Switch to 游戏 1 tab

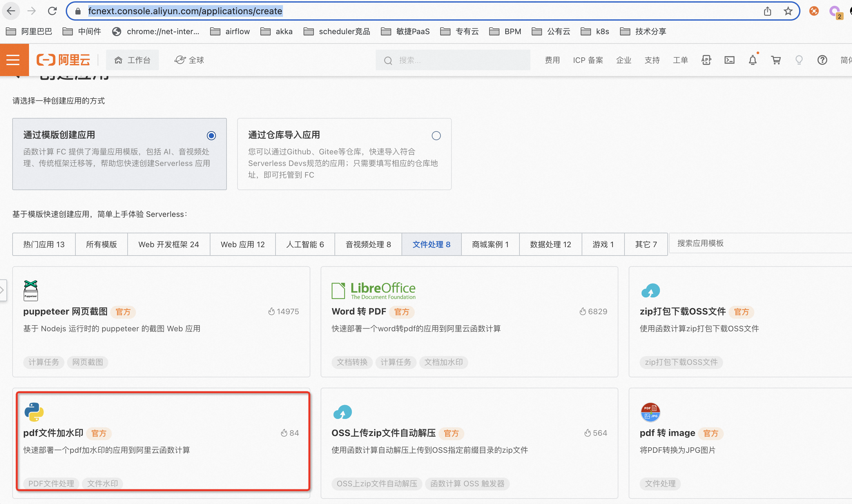(x=603, y=244)
